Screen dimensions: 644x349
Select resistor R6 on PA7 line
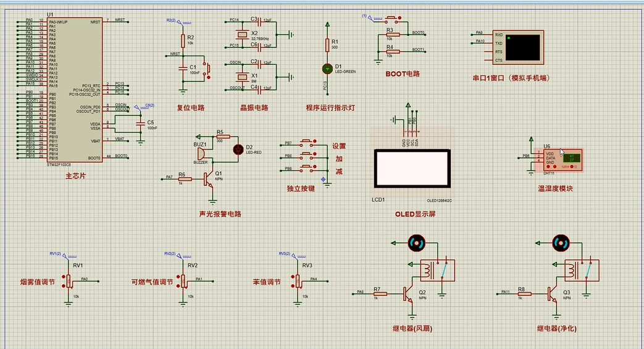[x=185, y=179]
